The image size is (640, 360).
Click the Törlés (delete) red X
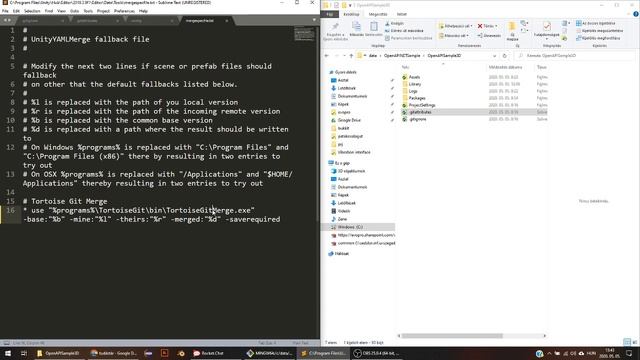pyautogui.click(x=480, y=26)
